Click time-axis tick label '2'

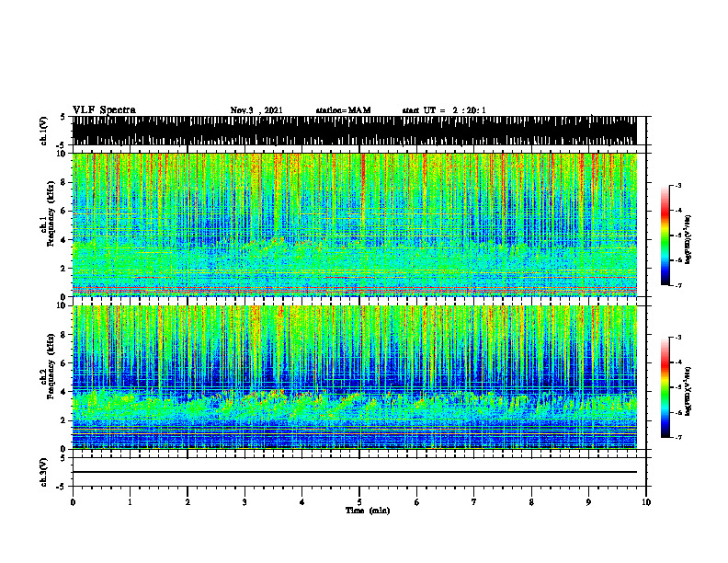coord(188,502)
